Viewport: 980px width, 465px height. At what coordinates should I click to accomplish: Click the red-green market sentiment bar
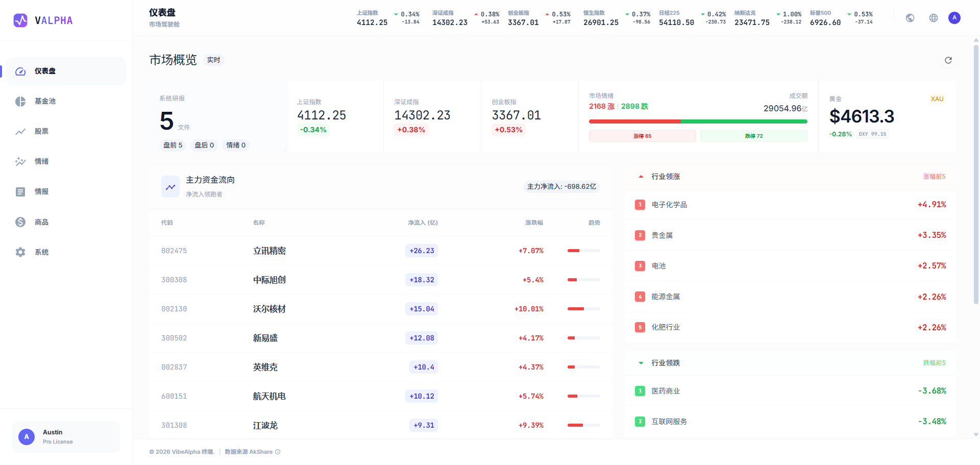[698, 121]
